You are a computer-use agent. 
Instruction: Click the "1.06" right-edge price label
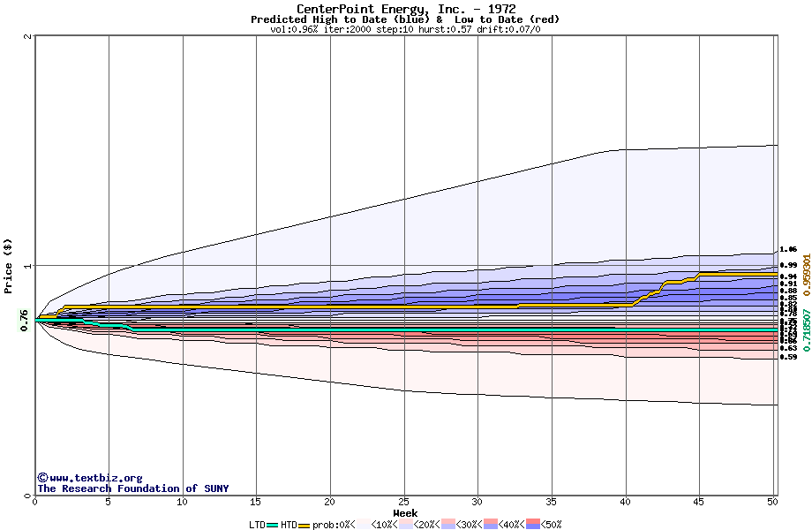coord(788,250)
